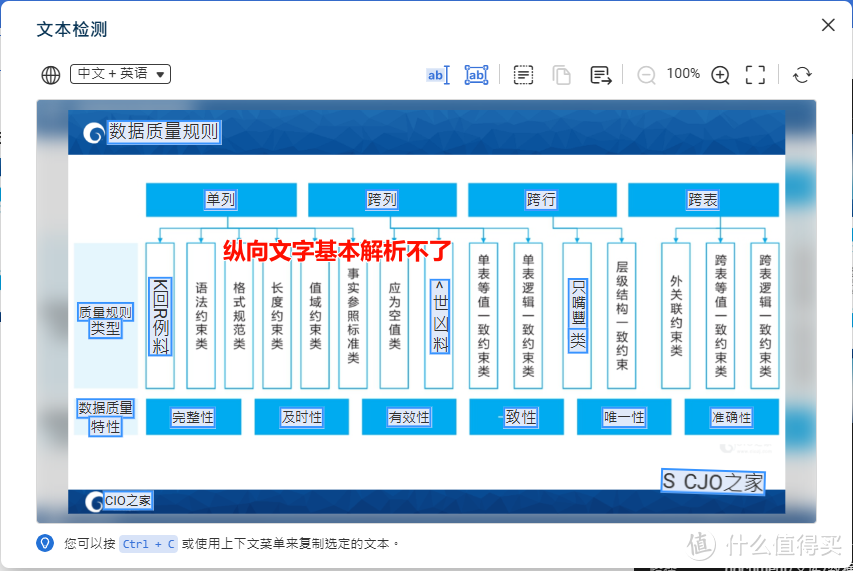Select misdetected vertical text 只嘴豐
The width and height of the screenshot is (853, 571).
578,303
